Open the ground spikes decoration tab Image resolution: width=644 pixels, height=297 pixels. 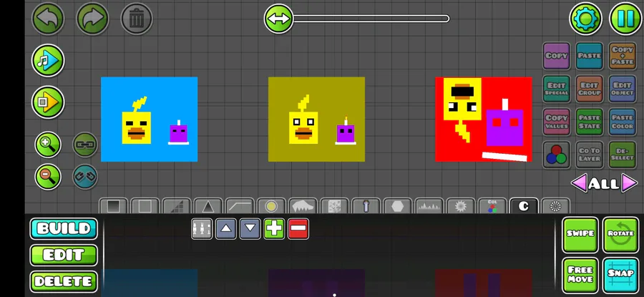(429, 206)
